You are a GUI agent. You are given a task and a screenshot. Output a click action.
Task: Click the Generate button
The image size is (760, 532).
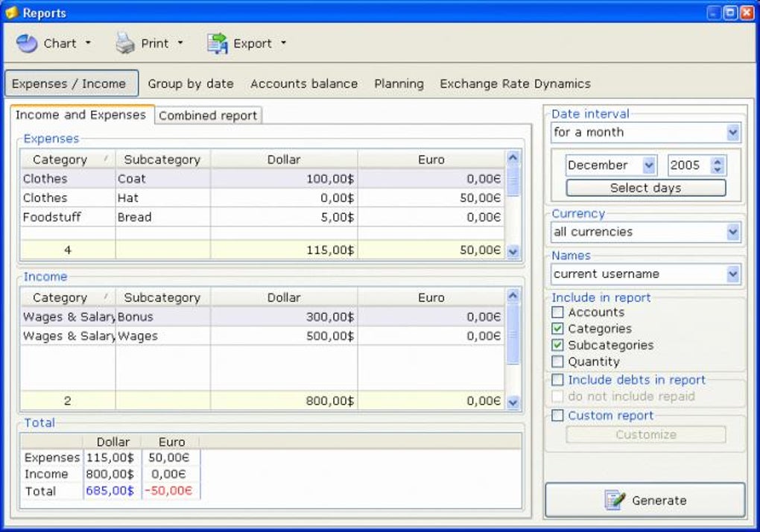645,500
